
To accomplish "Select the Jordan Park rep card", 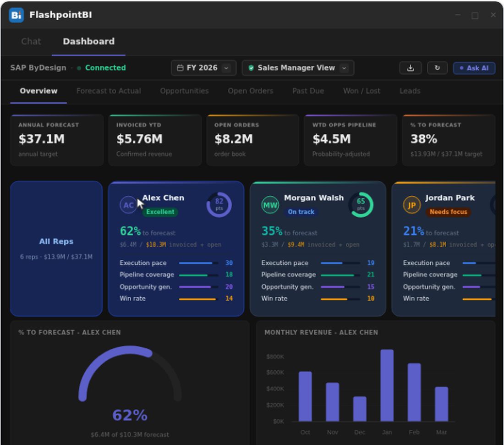I will click(x=444, y=248).
